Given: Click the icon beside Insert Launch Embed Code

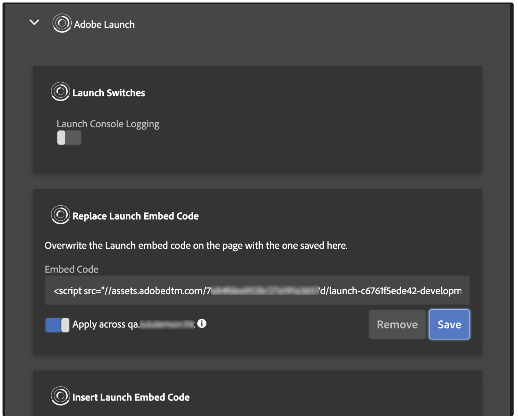Looking at the screenshot, I should (x=60, y=396).
